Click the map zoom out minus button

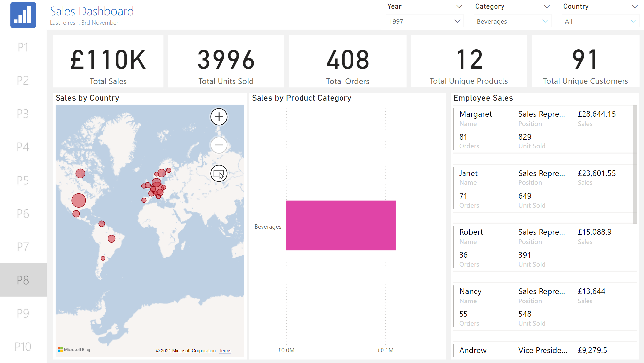(x=219, y=145)
